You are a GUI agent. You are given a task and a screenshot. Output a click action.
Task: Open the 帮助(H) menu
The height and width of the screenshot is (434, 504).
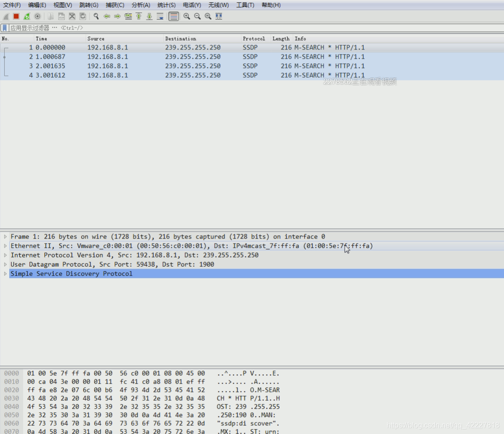point(271,5)
